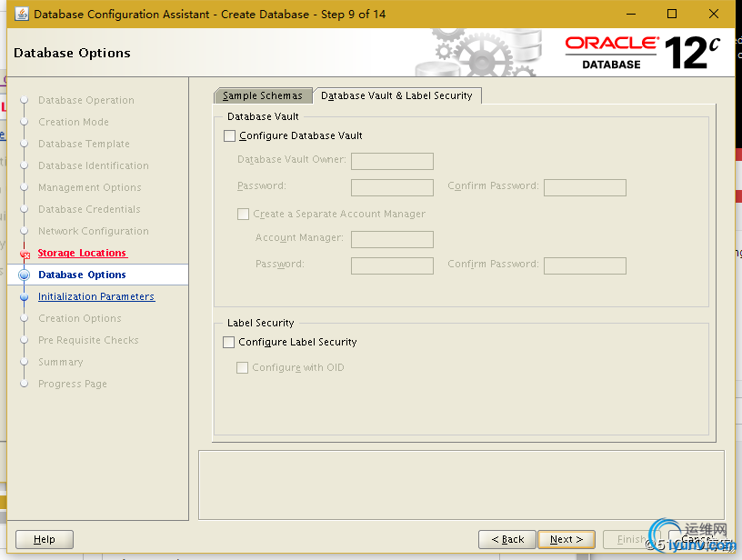Click the Database Vault Owner Password field
This screenshot has height=560, width=742.
coord(392,187)
